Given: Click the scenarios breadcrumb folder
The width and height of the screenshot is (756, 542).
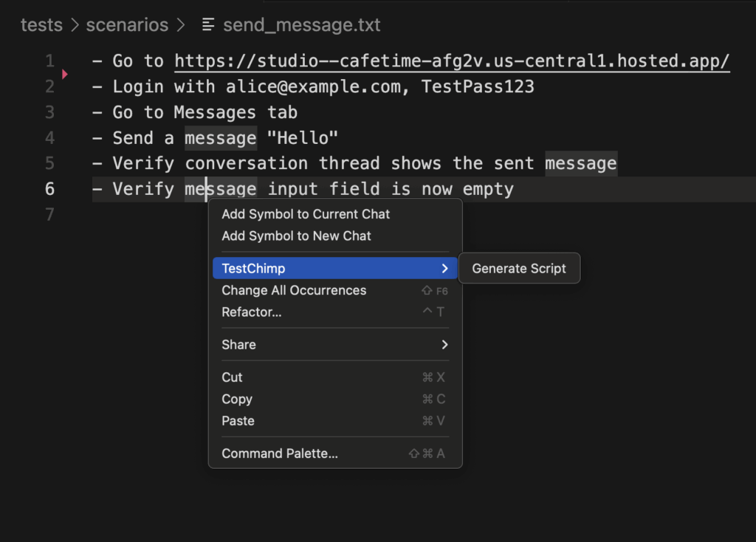Looking at the screenshot, I should (x=127, y=25).
